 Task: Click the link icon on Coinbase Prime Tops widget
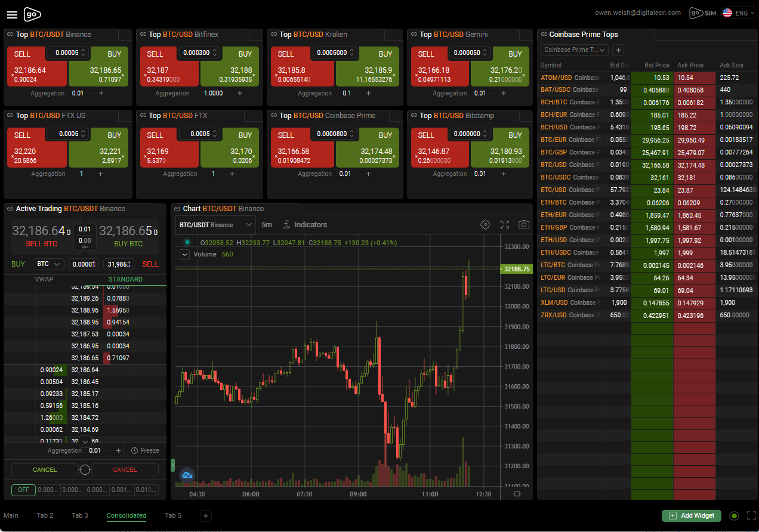[x=544, y=35]
